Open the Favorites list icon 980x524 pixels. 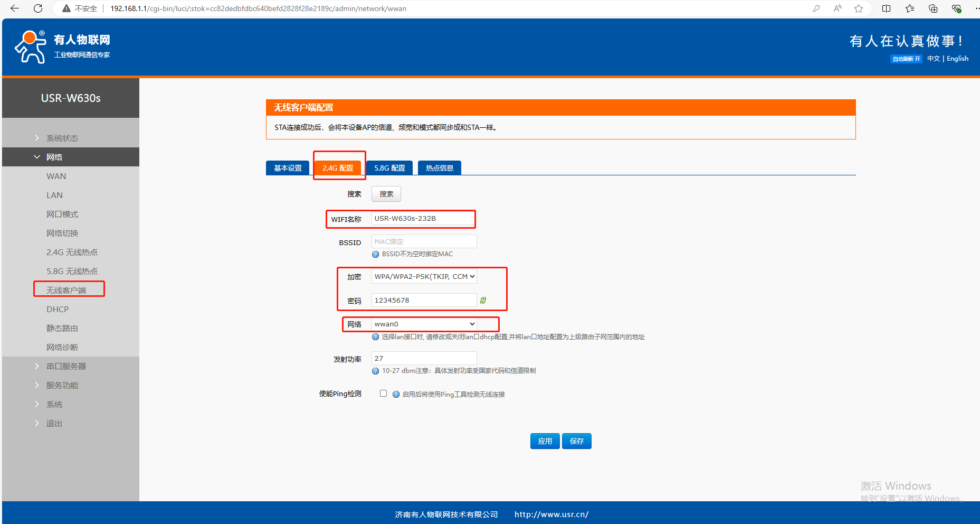(x=910, y=8)
